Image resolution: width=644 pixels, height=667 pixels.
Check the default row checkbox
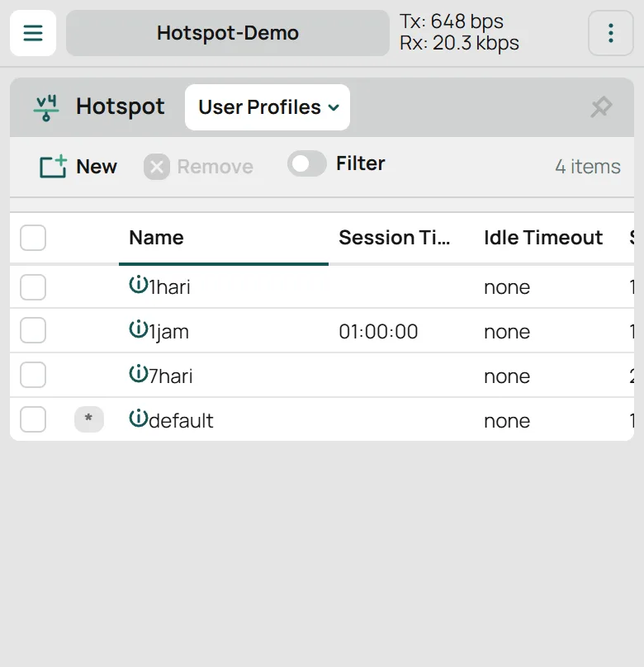[33, 419]
